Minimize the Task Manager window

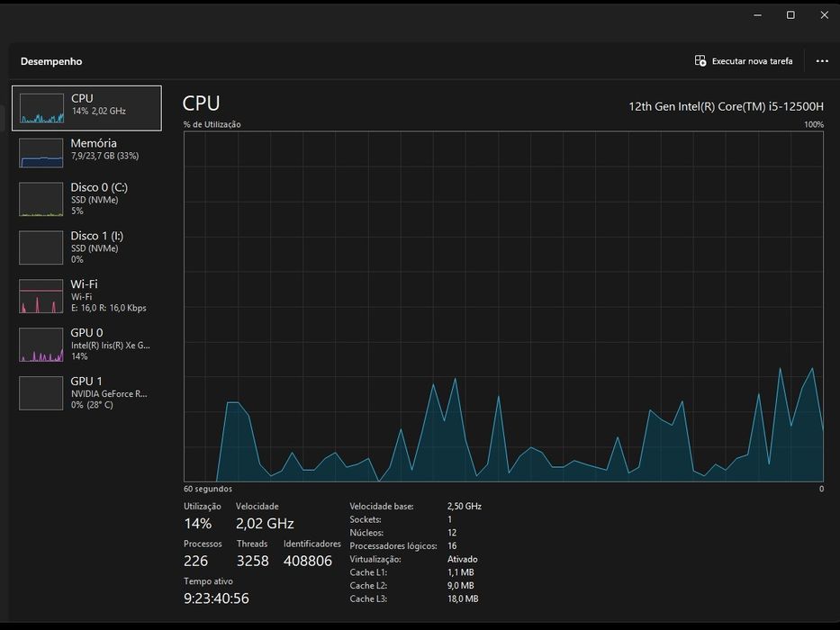[x=757, y=14]
